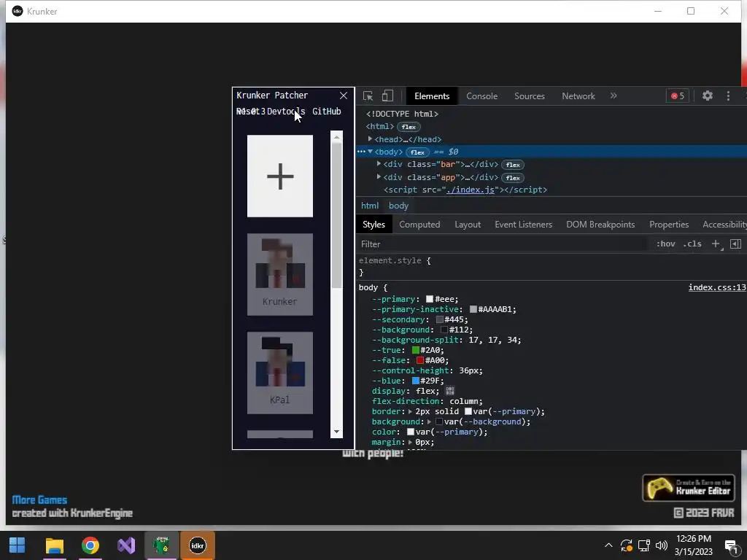Click the body breadcrumb
This screenshot has width=747, height=560.
click(398, 206)
